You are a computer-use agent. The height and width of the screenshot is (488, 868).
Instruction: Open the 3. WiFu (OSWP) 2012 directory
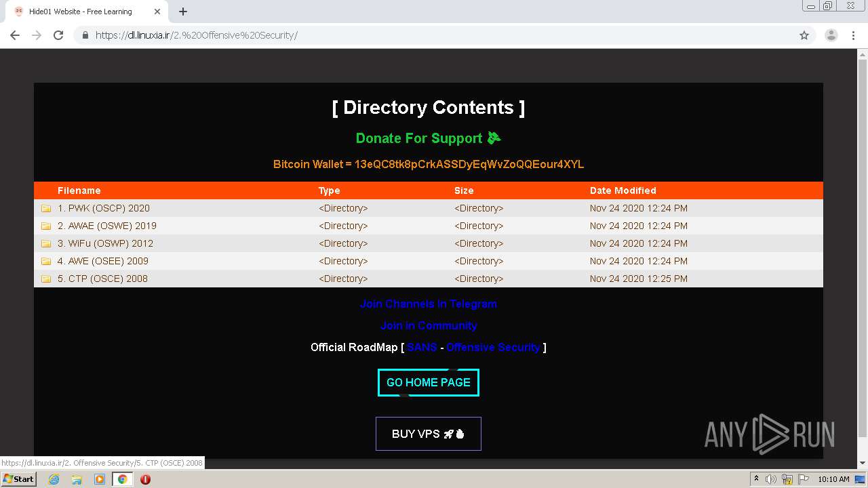tap(105, 243)
